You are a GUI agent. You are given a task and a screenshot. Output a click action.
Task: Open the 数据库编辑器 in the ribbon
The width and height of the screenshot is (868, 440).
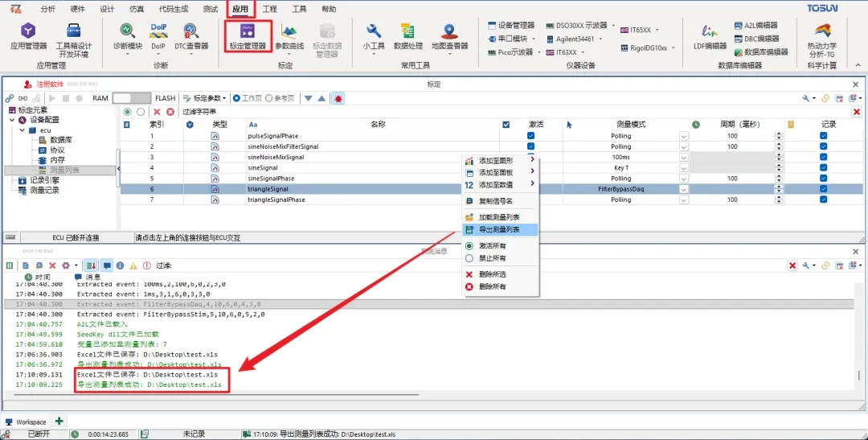[x=761, y=52]
